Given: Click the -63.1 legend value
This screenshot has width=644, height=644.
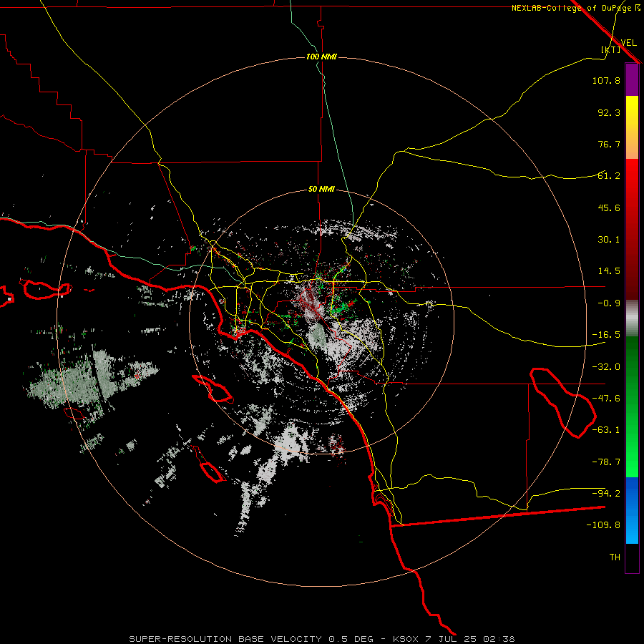Looking at the screenshot, I should [x=606, y=430].
